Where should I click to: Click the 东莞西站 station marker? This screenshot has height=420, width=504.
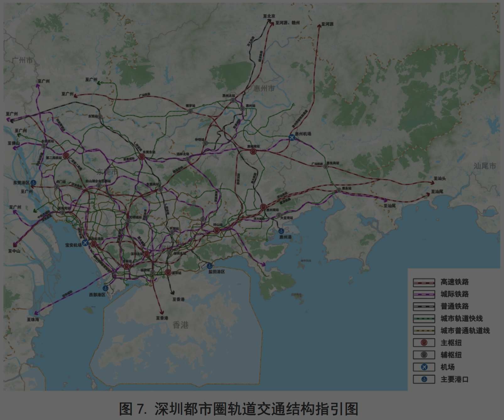44,146
